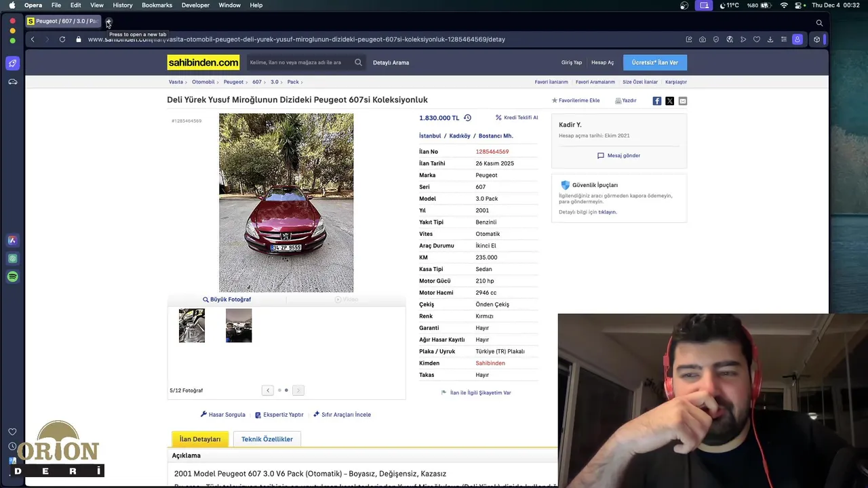Screen dimensions: 868x488
Task: Open the tab search magnifier in title bar
Action: (x=819, y=22)
